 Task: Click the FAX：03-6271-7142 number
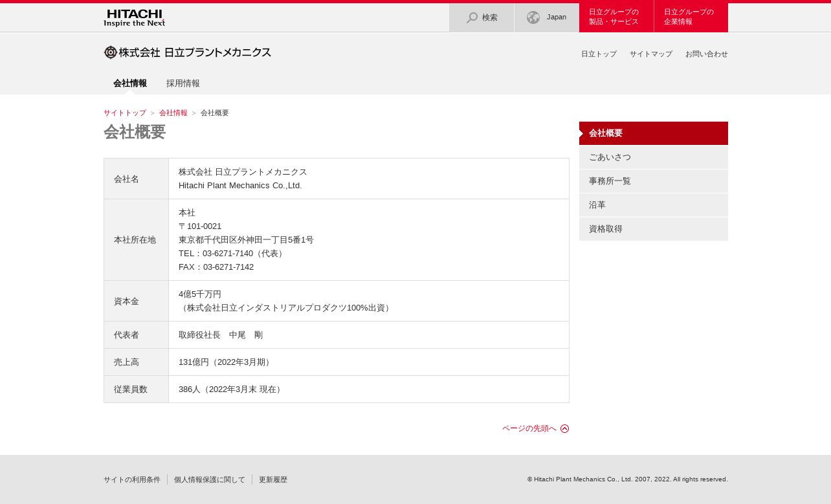216,267
